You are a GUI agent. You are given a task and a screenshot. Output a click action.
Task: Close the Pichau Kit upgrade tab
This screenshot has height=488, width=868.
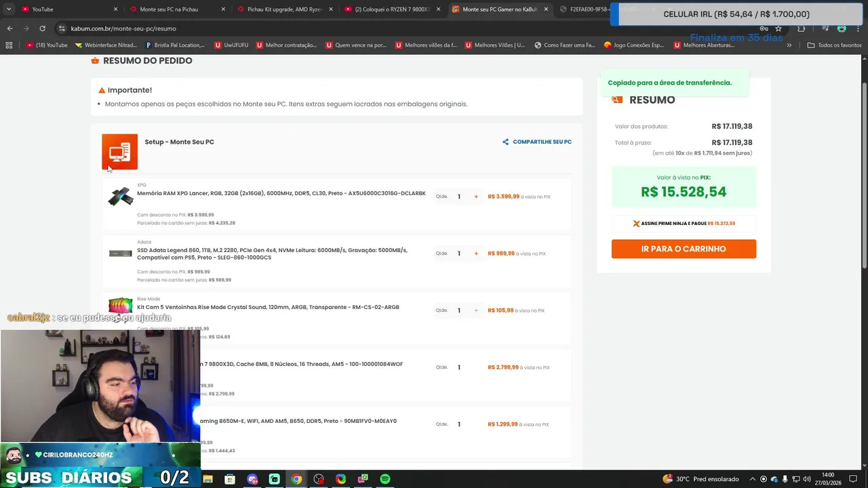(x=331, y=9)
